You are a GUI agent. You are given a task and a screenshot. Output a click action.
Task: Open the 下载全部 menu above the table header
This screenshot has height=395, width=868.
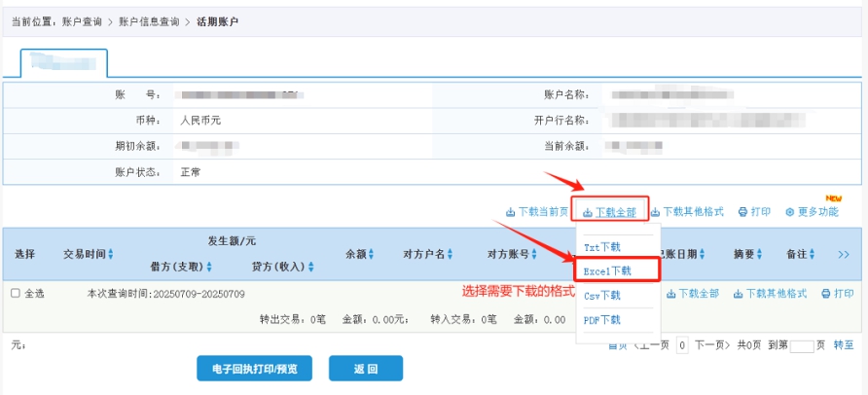tap(609, 212)
